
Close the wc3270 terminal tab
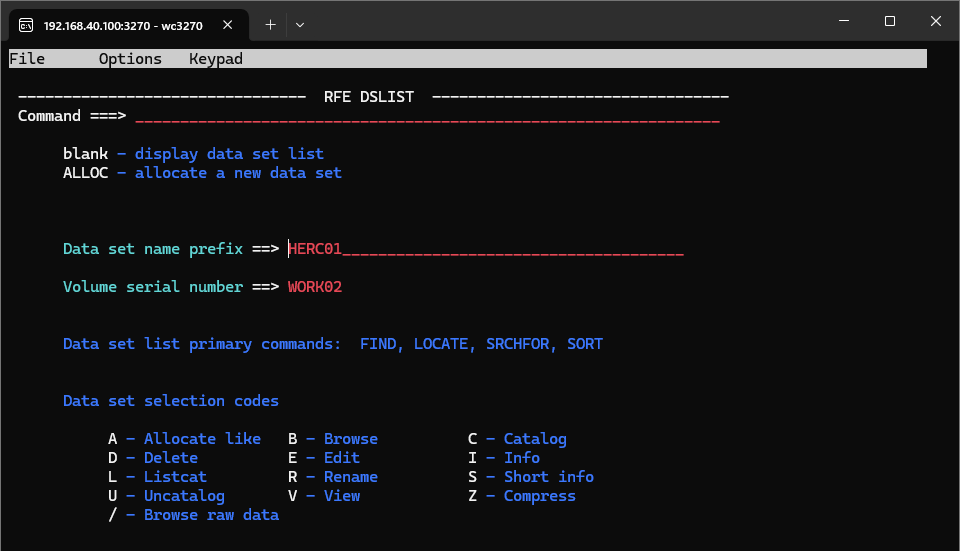point(228,25)
